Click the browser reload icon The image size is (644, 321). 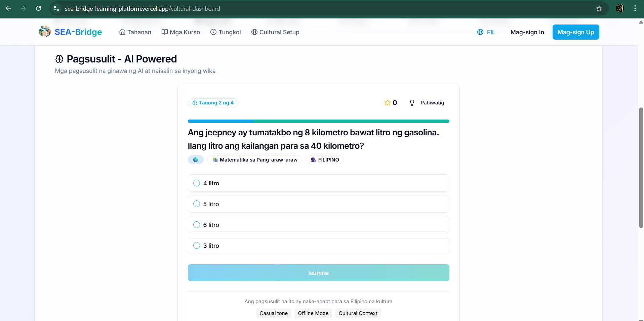pyautogui.click(x=39, y=8)
